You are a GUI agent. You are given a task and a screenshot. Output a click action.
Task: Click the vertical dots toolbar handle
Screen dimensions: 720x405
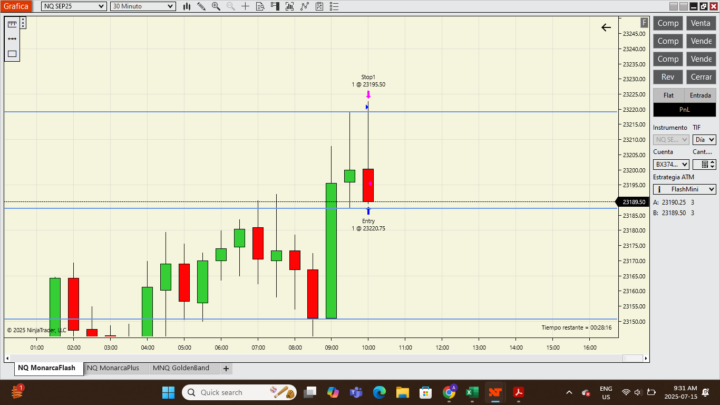pos(23,23)
